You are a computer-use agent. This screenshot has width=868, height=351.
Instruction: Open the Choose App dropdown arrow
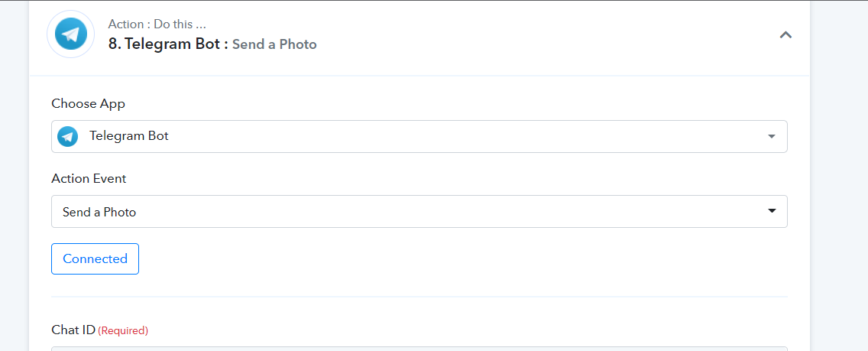point(771,136)
